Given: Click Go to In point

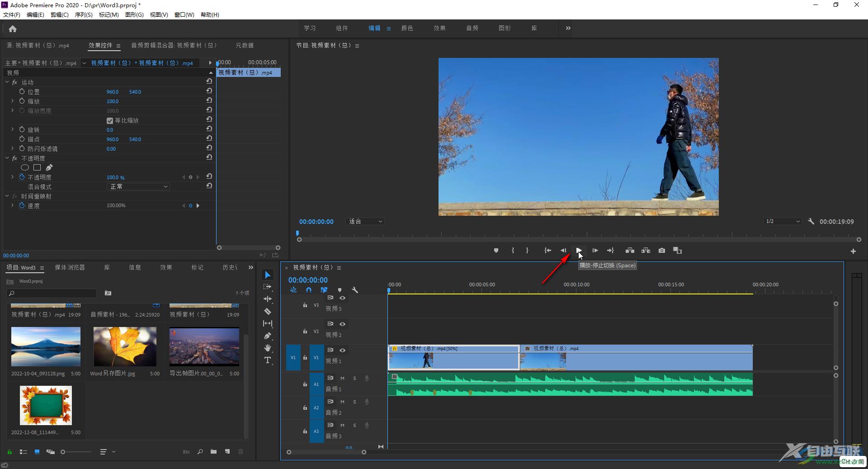Looking at the screenshot, I should pos(547,251).
